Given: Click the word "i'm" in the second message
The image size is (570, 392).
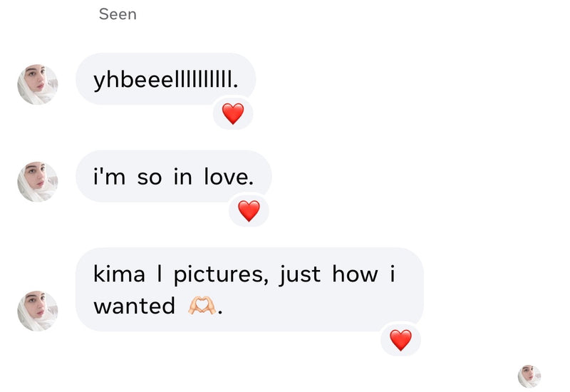Looking at the screenshot, I should [110, 177].
